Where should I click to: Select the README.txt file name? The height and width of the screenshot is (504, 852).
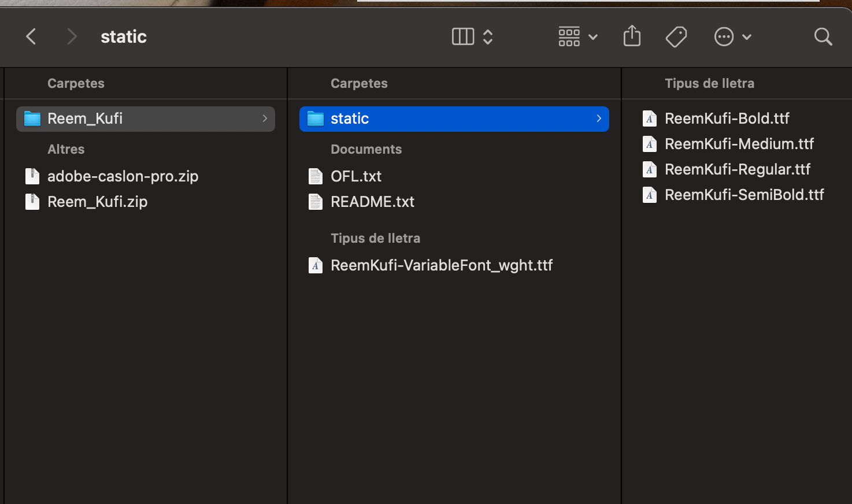(x=372, y=202)
